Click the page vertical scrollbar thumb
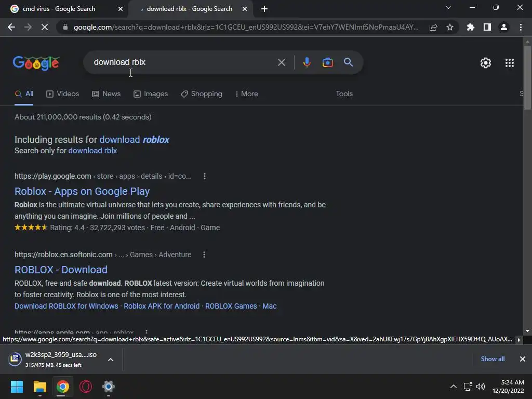Screen dimensions: 532x399 (x=527, y=77)
